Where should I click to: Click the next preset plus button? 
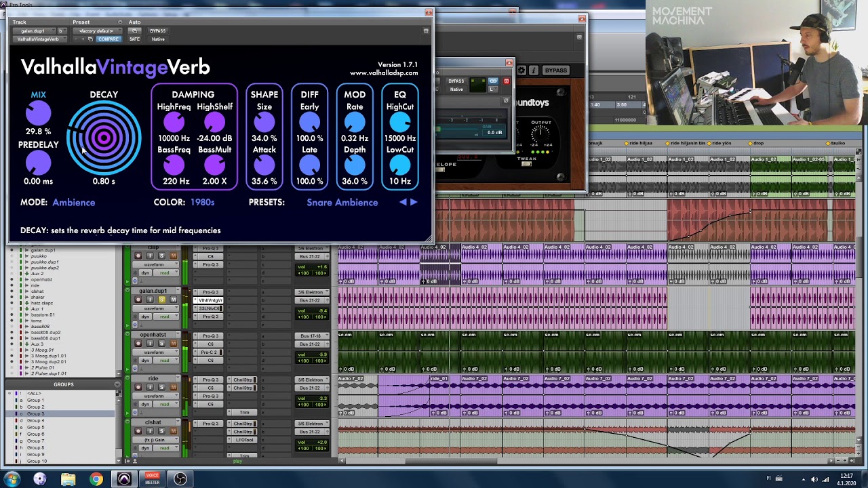click(83, 39)
